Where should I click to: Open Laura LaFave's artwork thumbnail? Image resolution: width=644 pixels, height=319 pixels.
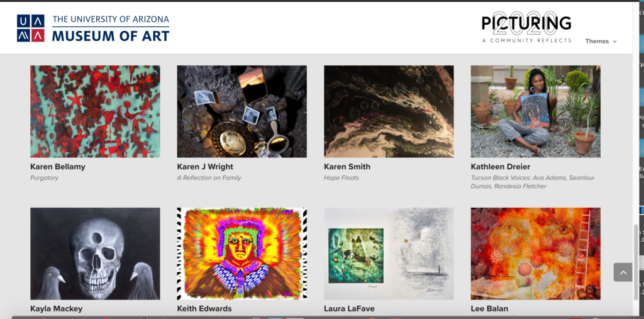pyautogui.click(x=389, y=254)
